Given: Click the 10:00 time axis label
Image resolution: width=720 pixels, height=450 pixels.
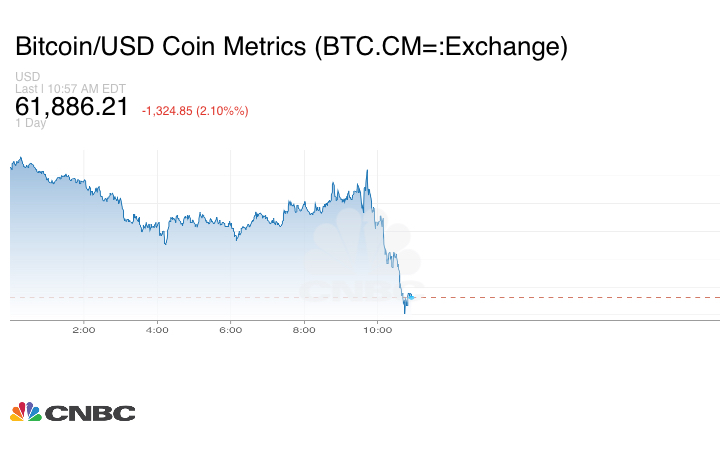Looking at the screenshot, I should (377, 330).
